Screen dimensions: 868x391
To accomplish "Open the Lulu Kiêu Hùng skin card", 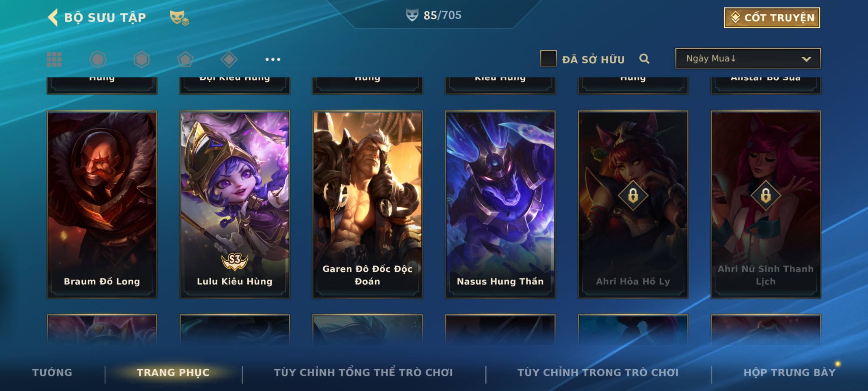I will click(x=235, y=205).
